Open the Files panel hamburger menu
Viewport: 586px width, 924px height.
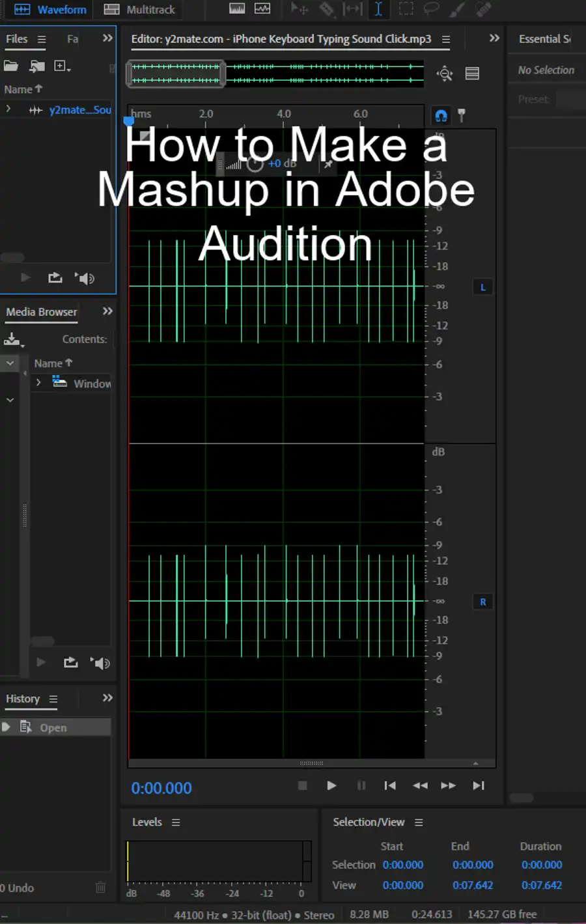click(42, 39)
